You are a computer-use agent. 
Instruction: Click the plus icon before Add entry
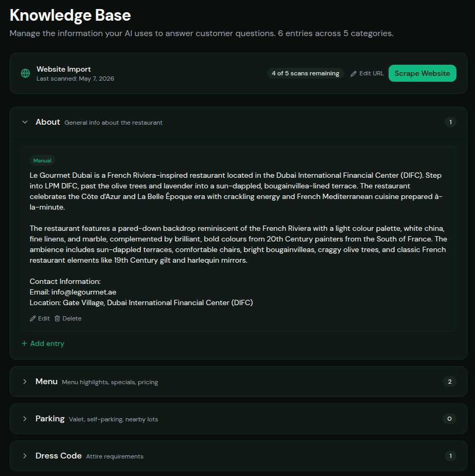click(x=24, y=343)
